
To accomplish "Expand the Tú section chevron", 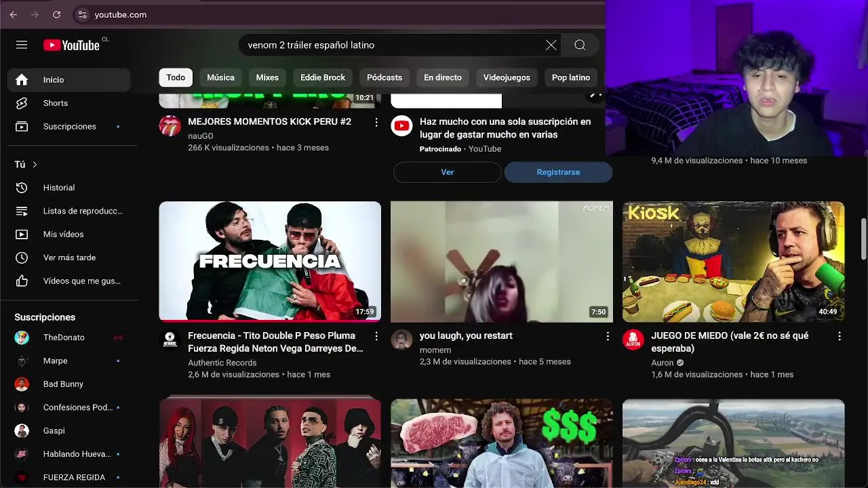I will [x=35, y=165].
